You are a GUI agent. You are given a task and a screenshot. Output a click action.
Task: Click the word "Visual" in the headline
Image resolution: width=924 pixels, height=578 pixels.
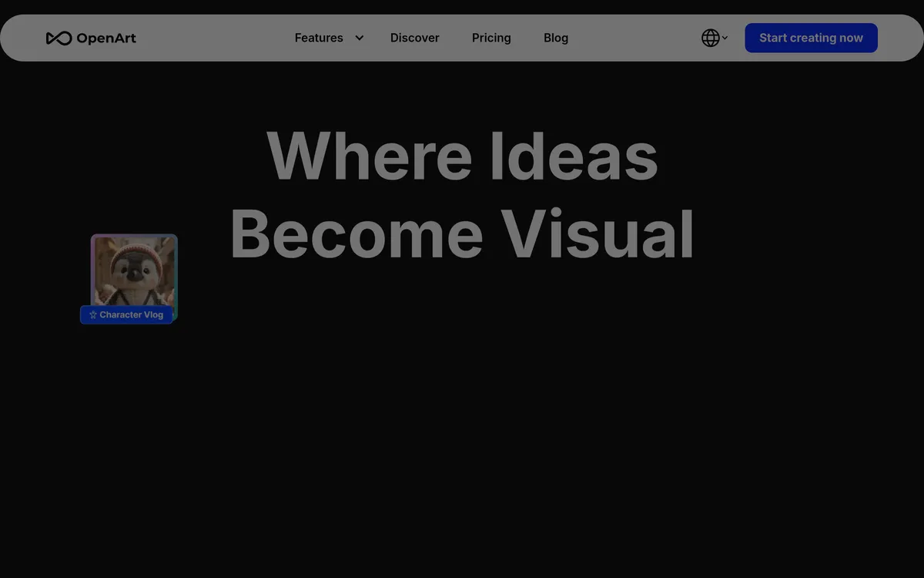click(598, 234)
